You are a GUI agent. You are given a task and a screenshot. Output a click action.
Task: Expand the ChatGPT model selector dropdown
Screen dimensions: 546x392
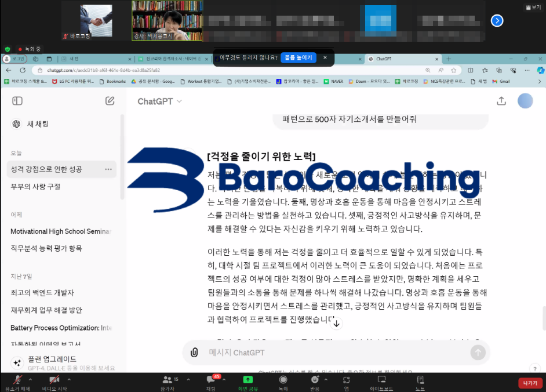tap(159, 101)
